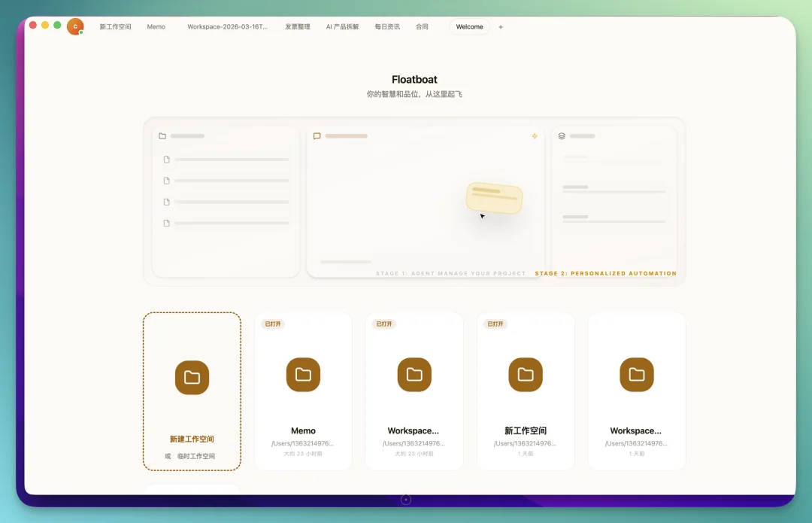Click the small circle icon at the window's bottom edge
The height and width of the screenshot is (523, 812).
(x=406, y=499)
